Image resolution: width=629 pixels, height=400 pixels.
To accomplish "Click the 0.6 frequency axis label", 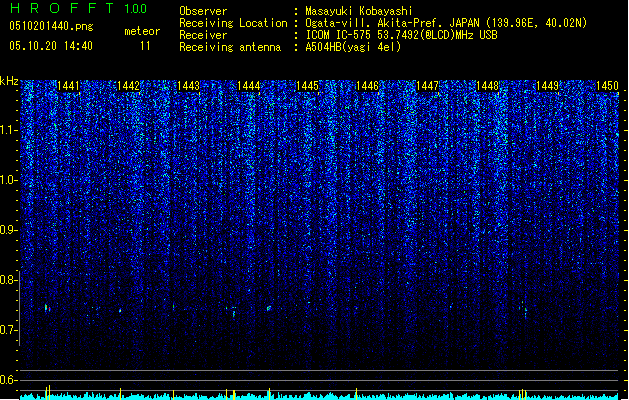I will point(9,380).
